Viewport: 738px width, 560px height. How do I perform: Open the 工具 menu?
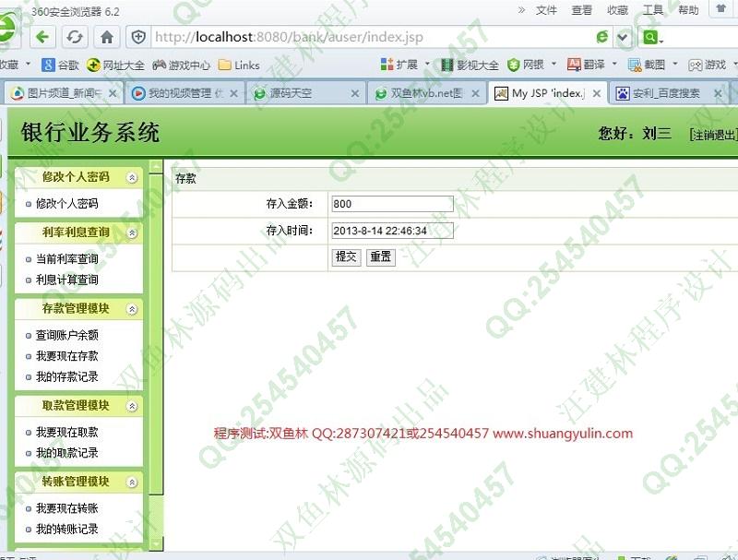(653, 10)
